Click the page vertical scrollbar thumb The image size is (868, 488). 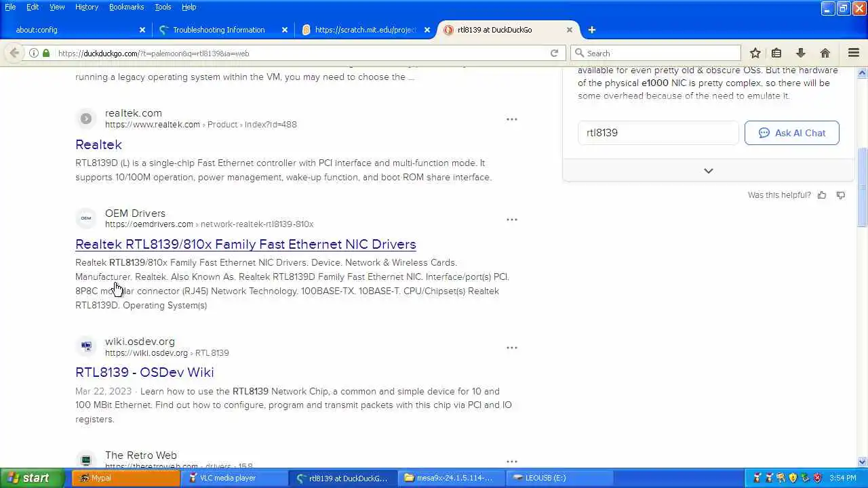click(x=863, y=186)
